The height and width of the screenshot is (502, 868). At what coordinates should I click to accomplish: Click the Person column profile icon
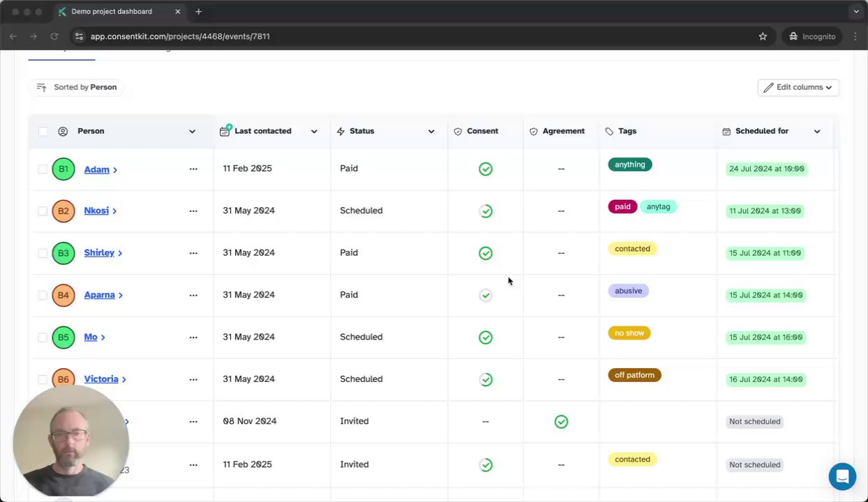click(x=63, y=131)
